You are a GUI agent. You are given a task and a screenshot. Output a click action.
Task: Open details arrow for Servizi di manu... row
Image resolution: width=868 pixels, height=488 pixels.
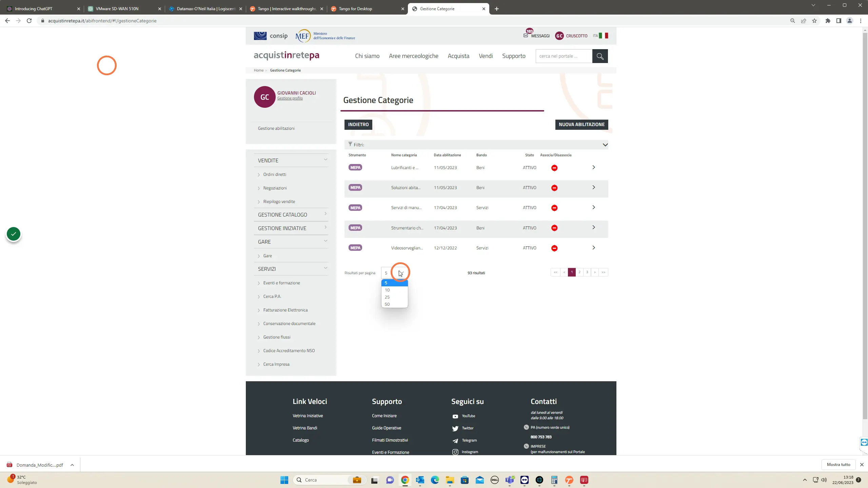(x=594, y=207)
